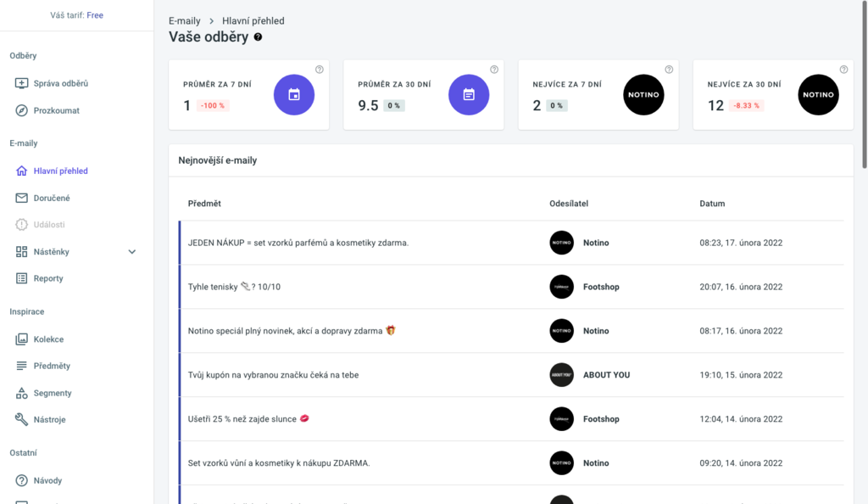
Task: Click the Průměr za 30 dní calendar icon
Action: tap(469, 95)
